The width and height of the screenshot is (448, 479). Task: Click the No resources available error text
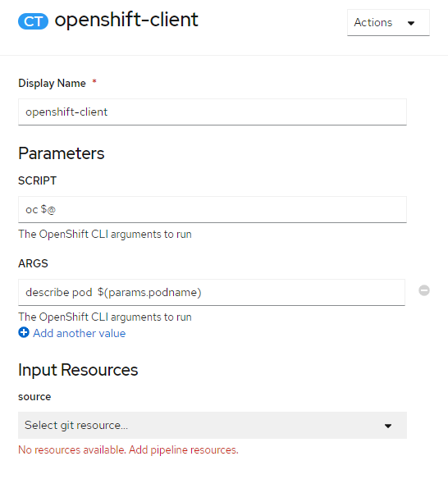(x=128, y=450)
